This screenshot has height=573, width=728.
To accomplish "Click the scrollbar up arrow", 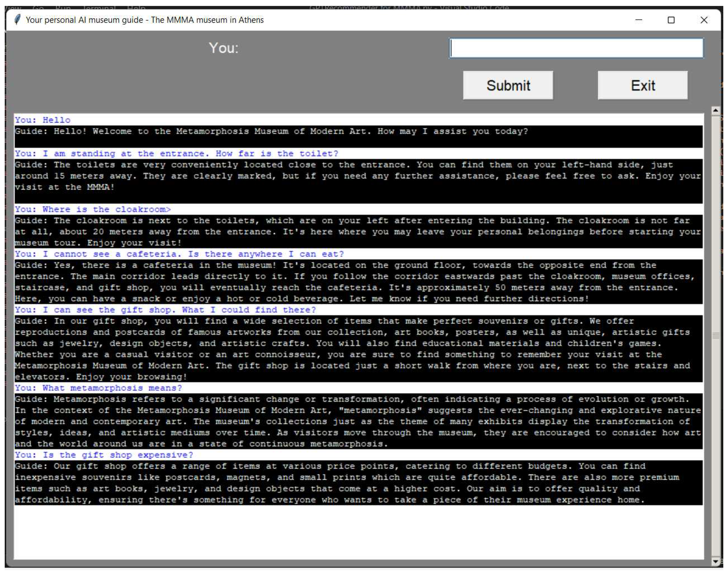I will (x=715, y=110).
